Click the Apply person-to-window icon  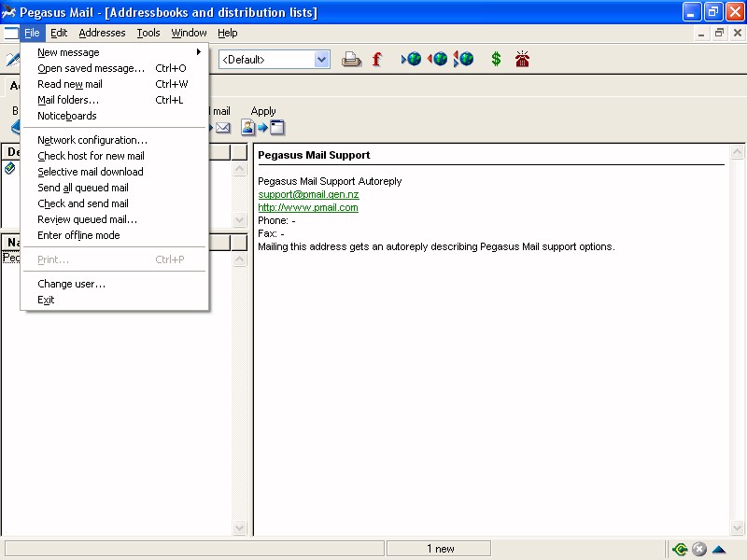pos(262,128)
